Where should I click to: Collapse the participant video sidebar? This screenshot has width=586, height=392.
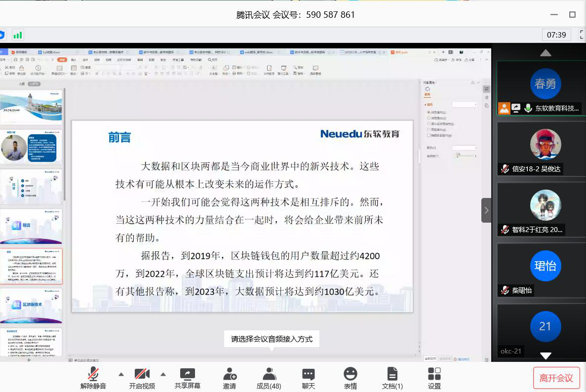pos(486,210)
